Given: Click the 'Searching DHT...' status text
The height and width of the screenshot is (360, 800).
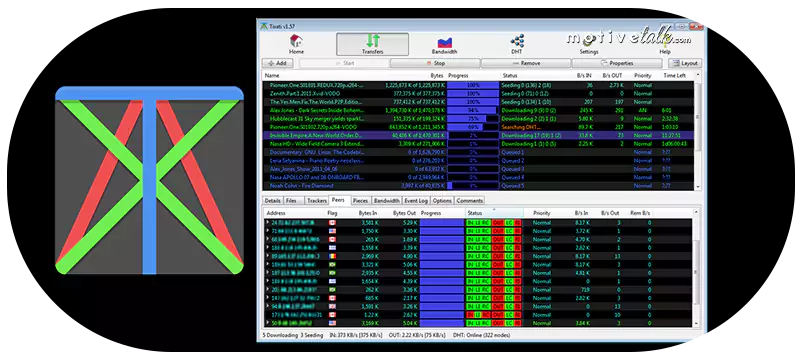Looking at the screenshot, I should click(x=520, y=127).
